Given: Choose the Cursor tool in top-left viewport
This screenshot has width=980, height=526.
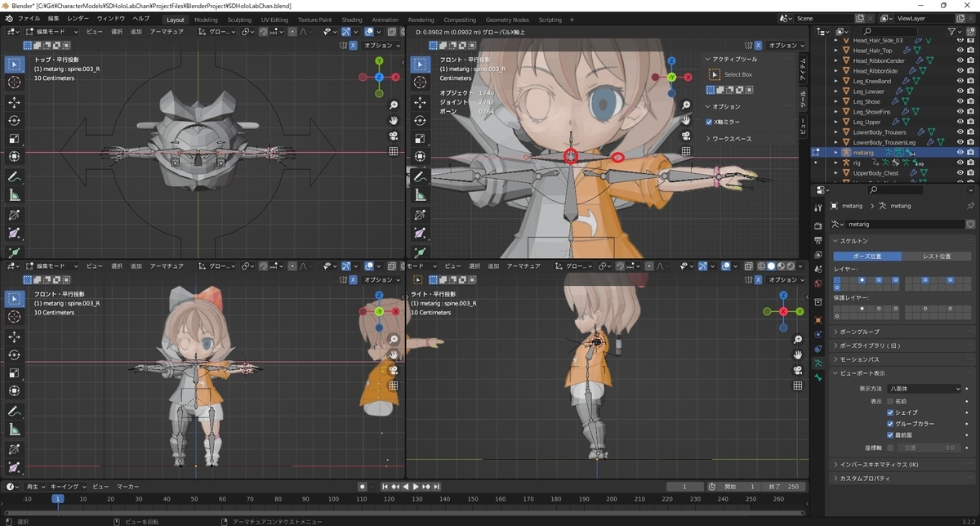Looking at the screenshot, I should pos(14,82).
